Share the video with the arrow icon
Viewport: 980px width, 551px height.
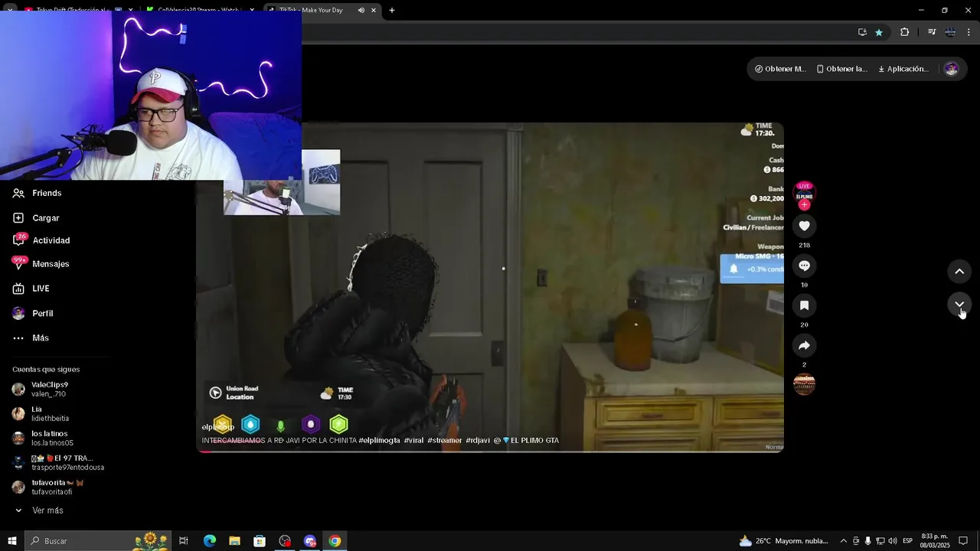[804, 346]
